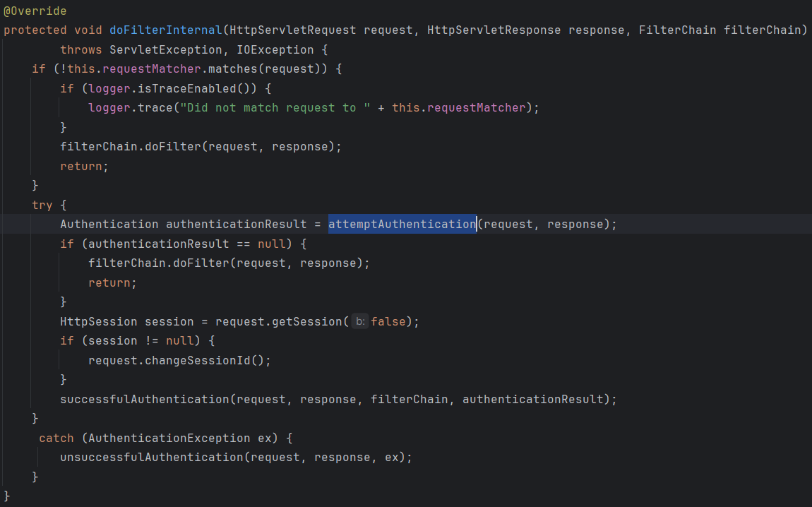The width and height of the screenshot is (812, 507).
Task: Click the b: parameter name hint
Action: click(360, 321)
